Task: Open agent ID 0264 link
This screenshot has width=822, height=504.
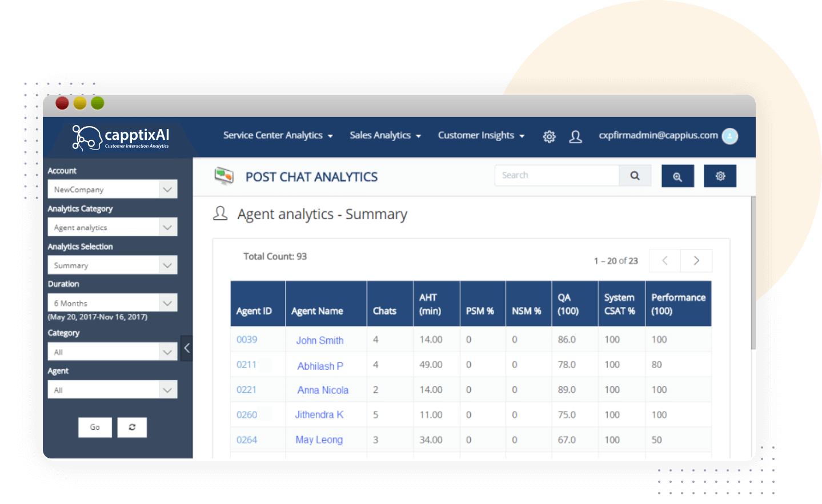Action: point(247,440)
